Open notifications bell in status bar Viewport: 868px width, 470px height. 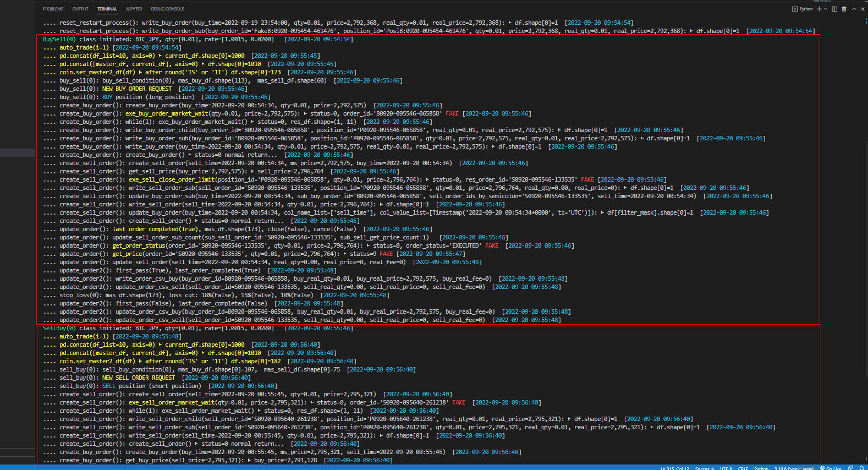(861, 468)
